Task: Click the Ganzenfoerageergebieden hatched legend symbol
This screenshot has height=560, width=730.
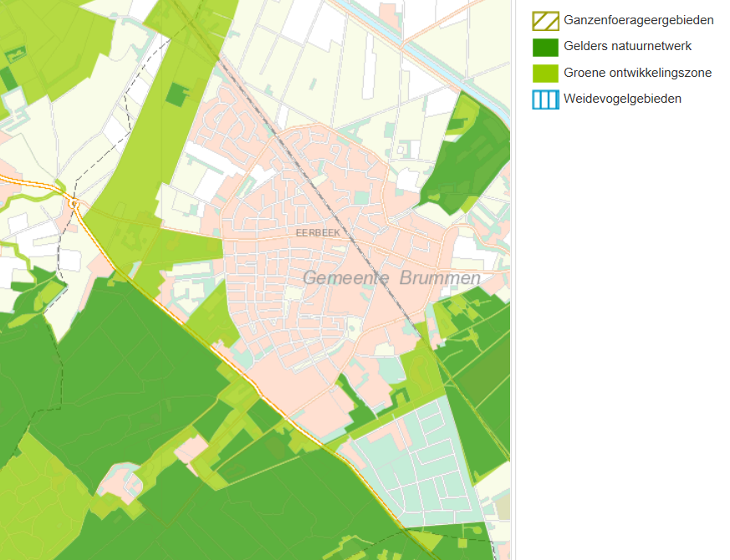Action: (545, 21)
